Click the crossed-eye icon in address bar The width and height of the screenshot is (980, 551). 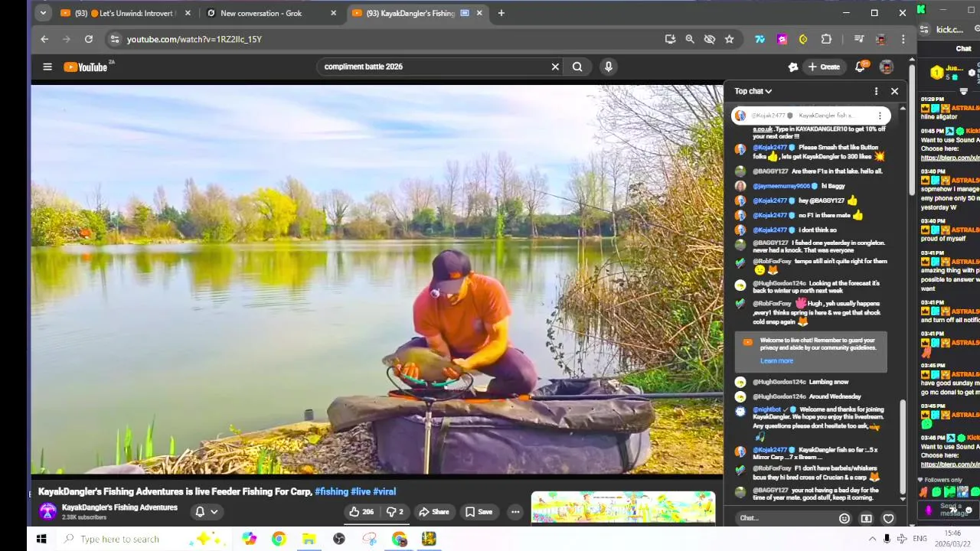710,39
